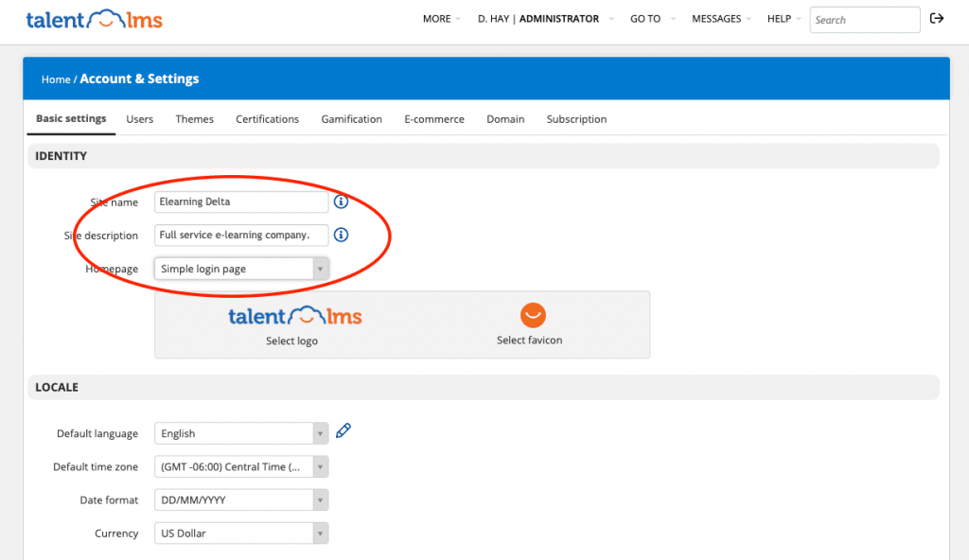The image size is (969, 560).
Task: Open the Themes tab
Action: pos(194,118)
